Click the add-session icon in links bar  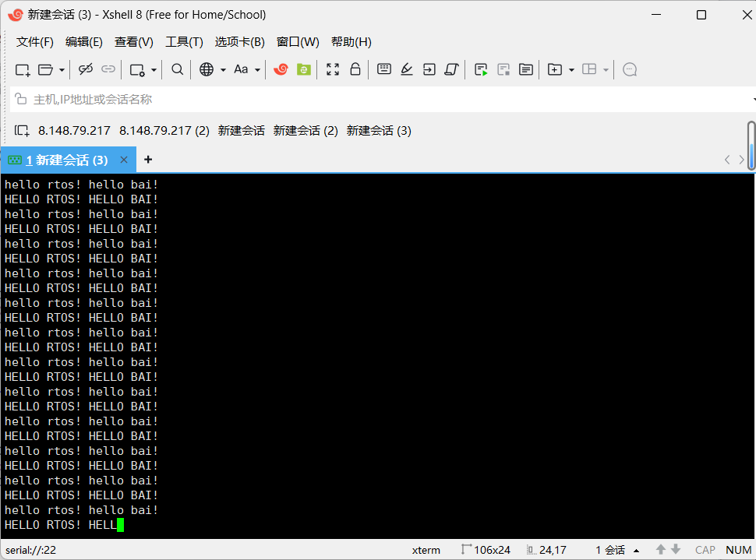click(22, 131)
